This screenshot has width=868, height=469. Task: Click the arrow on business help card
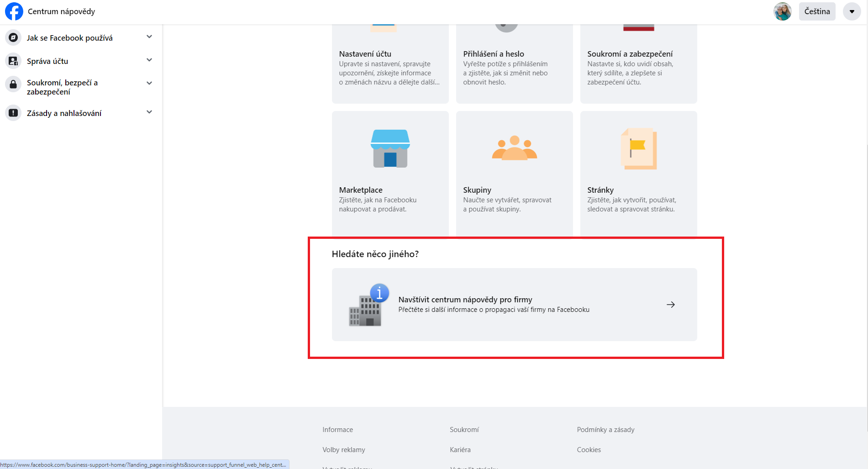point(670,305)
